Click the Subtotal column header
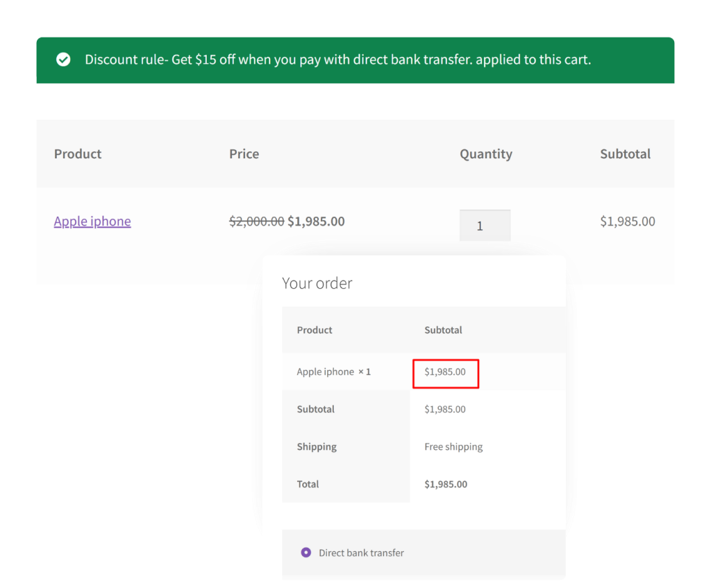Viewport: 711px width, 588px height. 625,153
